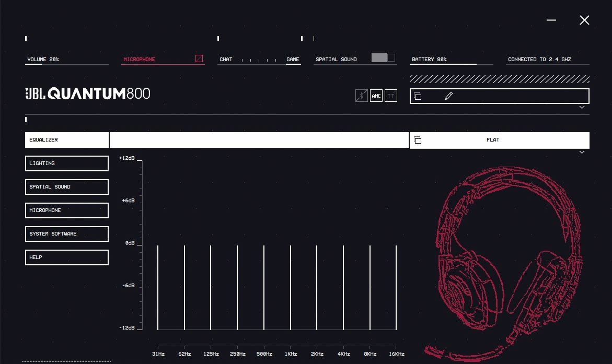The image size is (612, 364).
Task: Open the Spatial Sound tab
Action: [67, 187]
